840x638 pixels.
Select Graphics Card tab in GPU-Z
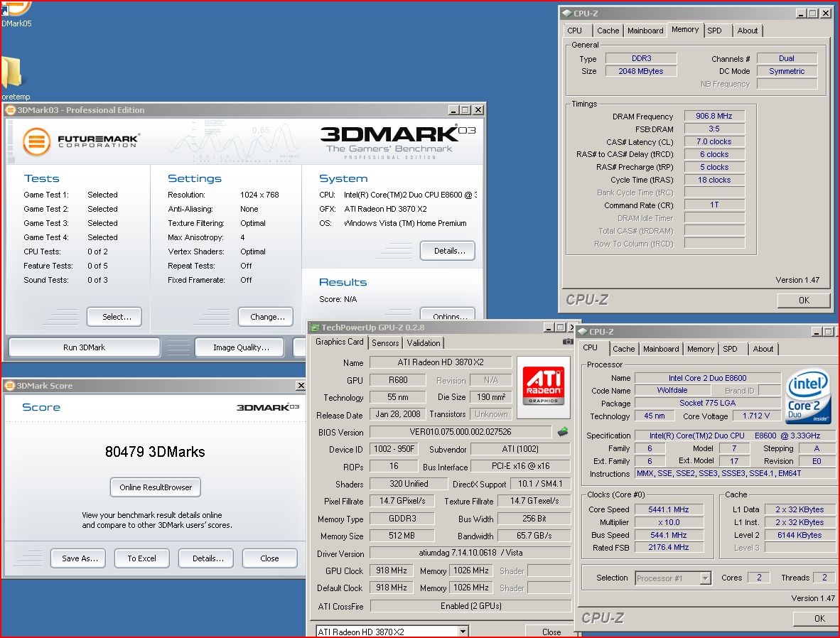pyautogui.click(x=339, y=342)
